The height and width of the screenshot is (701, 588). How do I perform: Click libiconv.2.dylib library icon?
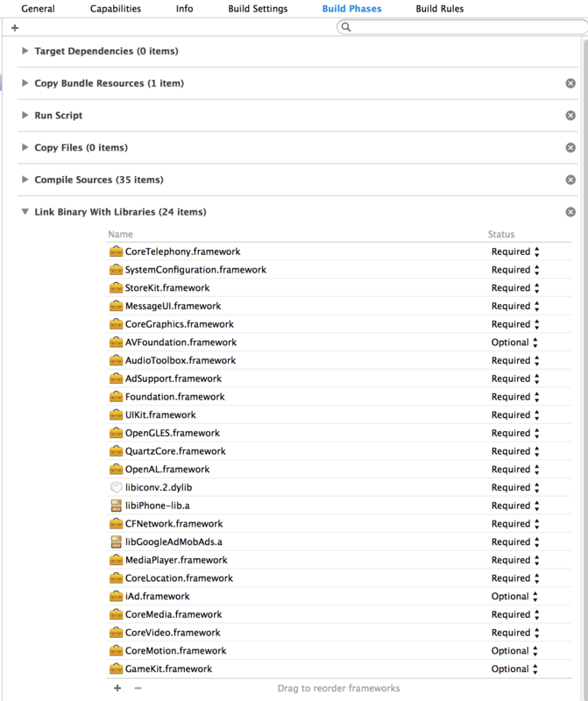pyautogui.click(x=116, y=487)
